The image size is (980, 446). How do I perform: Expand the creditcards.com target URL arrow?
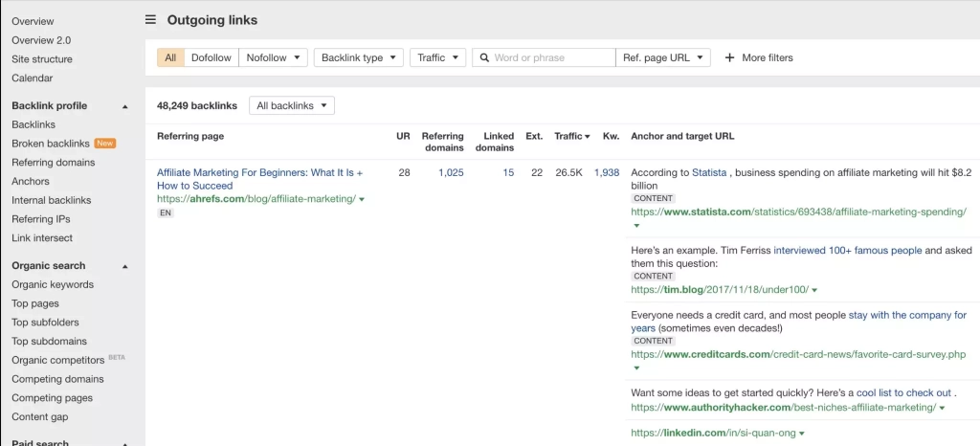pyautogui.click(x=636, y=368)
